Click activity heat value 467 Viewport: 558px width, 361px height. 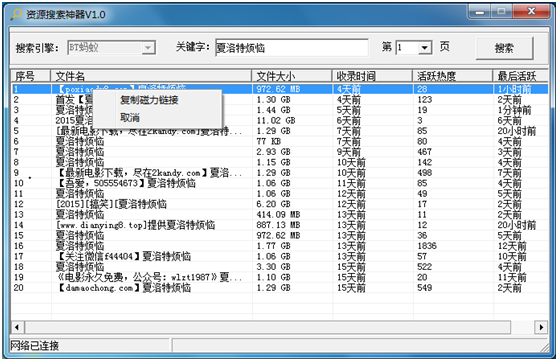point(425,152)
